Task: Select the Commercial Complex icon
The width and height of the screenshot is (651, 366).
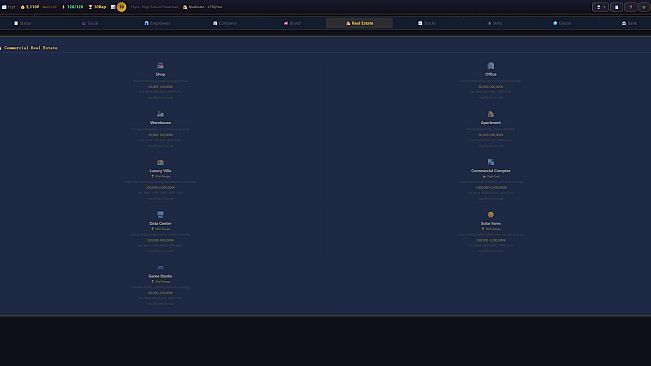Action: point(491,162)
